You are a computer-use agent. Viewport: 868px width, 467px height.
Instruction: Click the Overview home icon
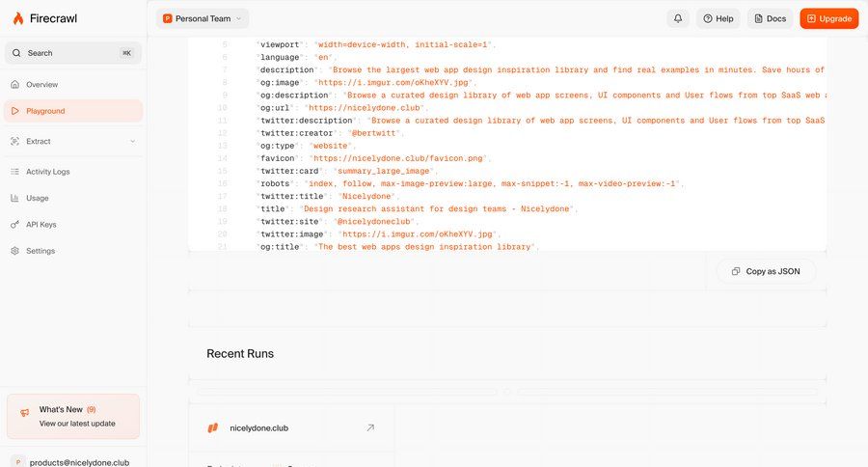tap(15, 85)
